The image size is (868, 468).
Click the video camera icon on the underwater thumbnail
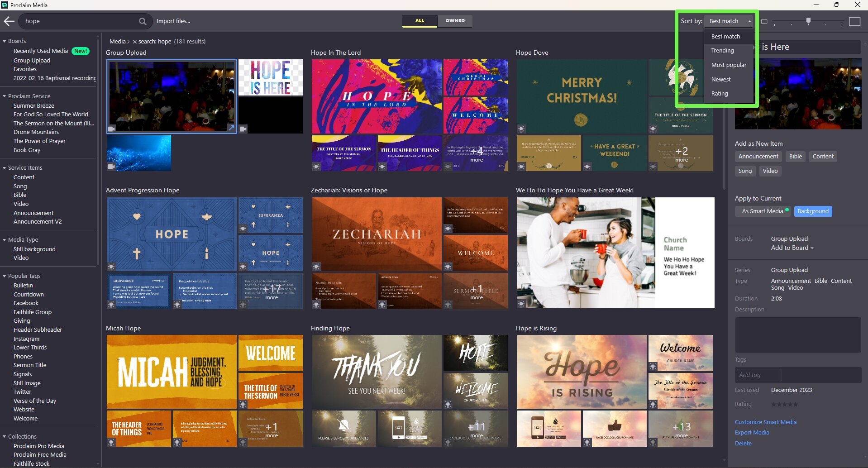click(111, 167)
